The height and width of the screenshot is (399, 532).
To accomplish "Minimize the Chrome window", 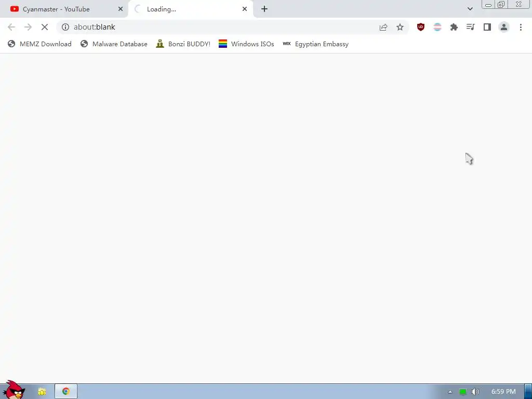I will [488, 5].
